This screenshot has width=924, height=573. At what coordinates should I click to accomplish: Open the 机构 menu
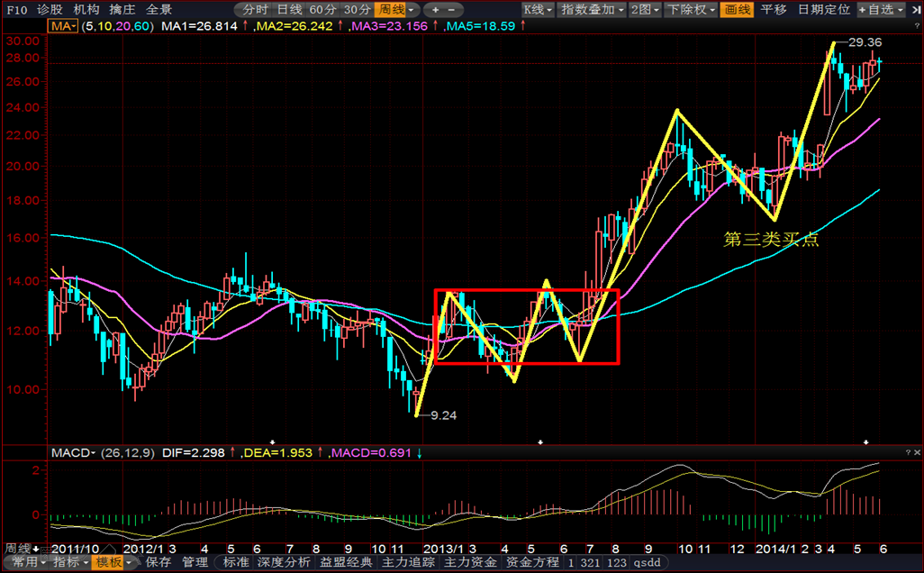pos(86,9)
